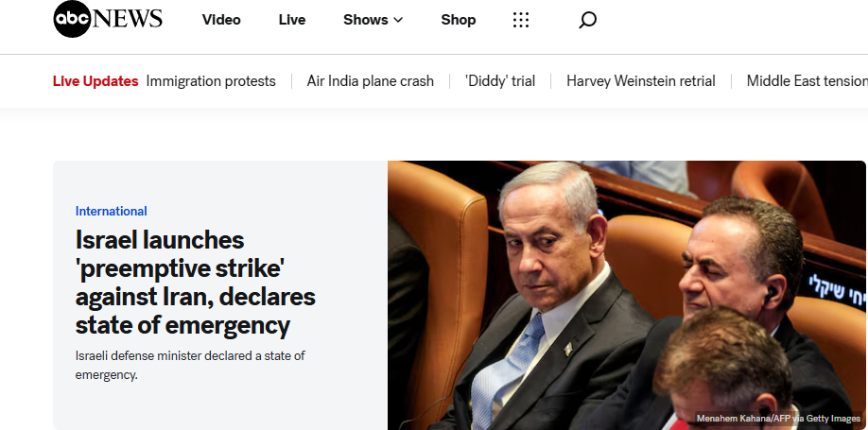
Task: Click the Menahem Kahana/AFP photo credit
Action: click(x=778, y=419)
